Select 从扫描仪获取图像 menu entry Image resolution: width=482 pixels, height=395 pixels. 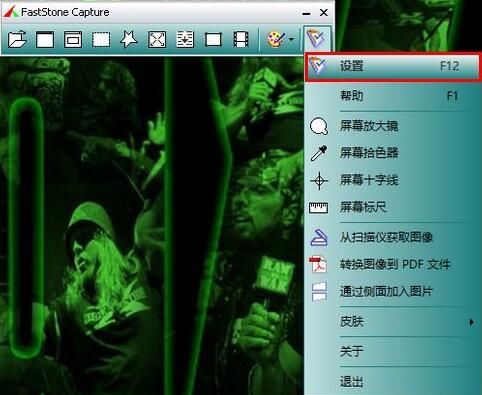tap(392, 237)
